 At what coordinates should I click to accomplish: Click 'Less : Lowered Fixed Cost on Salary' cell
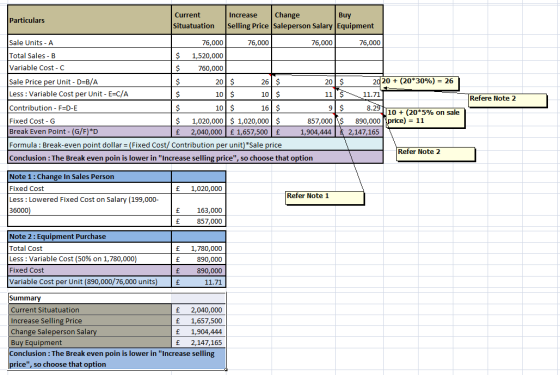[89, 205]
